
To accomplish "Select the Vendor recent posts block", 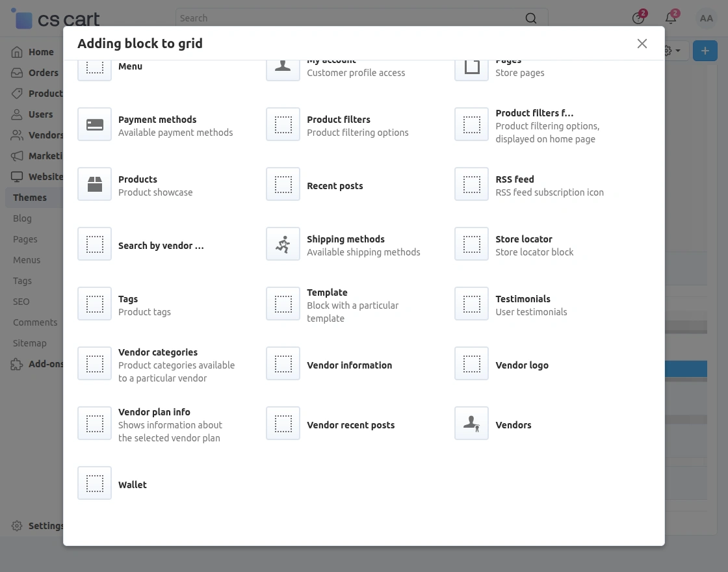I will coord(350,425).
